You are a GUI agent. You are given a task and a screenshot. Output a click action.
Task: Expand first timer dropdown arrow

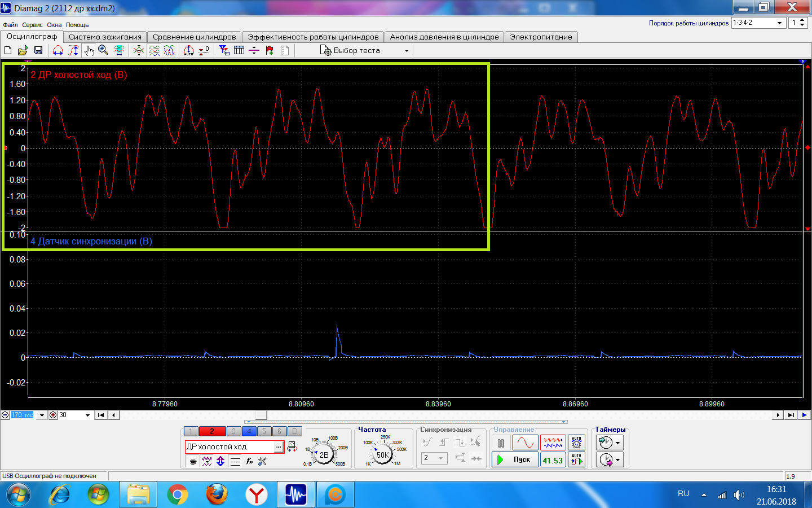pyautogui.click(x=618, y=443)
